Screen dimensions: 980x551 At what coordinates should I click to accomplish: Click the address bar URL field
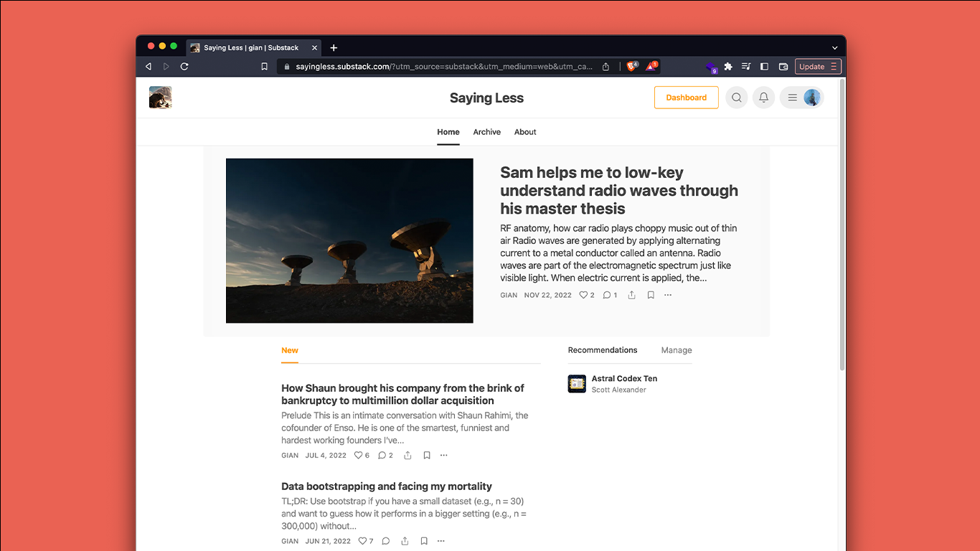point(444,67)
